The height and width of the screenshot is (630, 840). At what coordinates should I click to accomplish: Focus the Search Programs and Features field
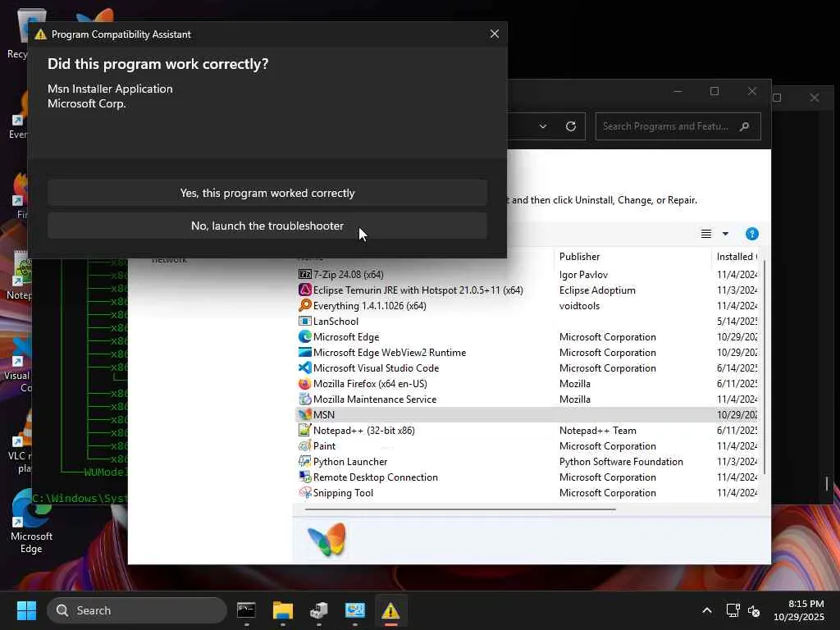coord(678,126)
